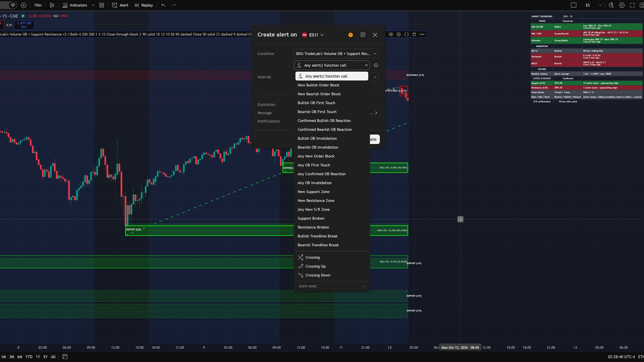The image size is (644, 362).
Task: Toggle indicator visibility eye icon
Action: [391, 34]
